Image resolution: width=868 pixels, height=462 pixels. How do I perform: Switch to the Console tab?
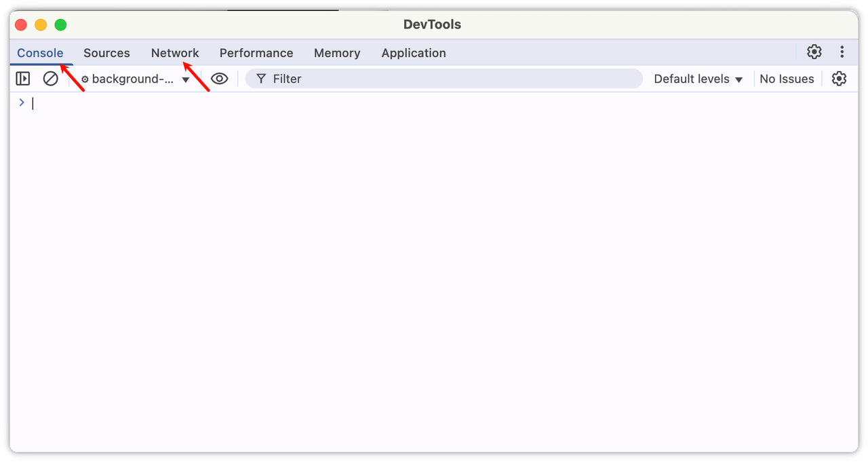click(40, 53)
